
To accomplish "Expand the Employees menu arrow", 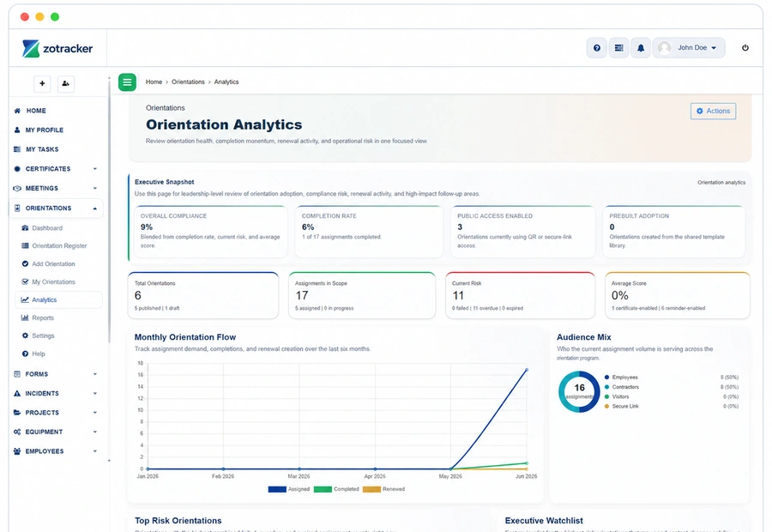I will click(95, 450).
